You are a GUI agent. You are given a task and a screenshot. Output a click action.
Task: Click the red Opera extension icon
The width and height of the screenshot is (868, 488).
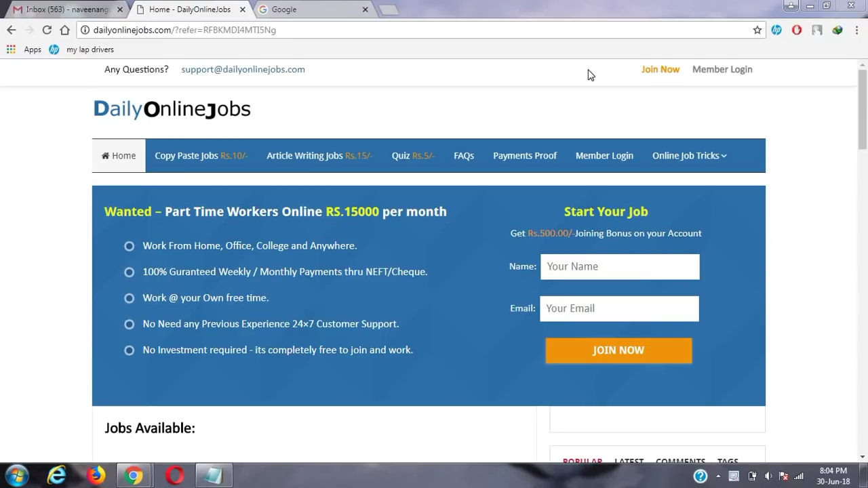[x=797, y=30]
